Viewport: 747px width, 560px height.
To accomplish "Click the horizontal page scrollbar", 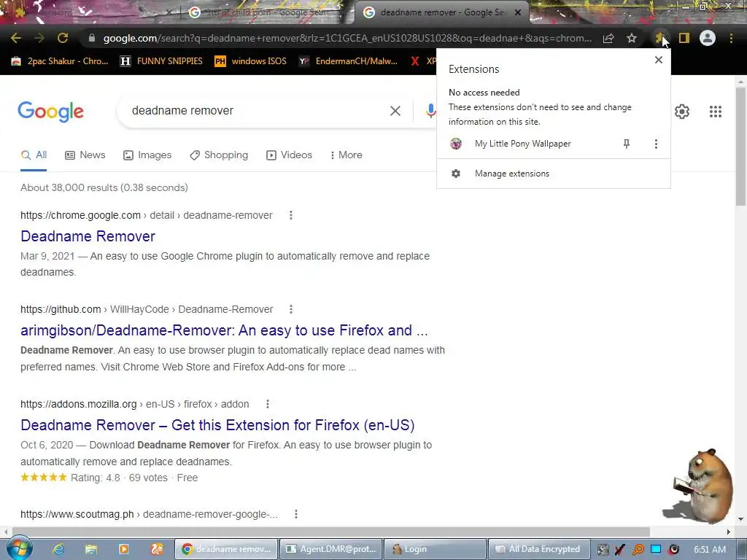I will (x=331, y=532).
